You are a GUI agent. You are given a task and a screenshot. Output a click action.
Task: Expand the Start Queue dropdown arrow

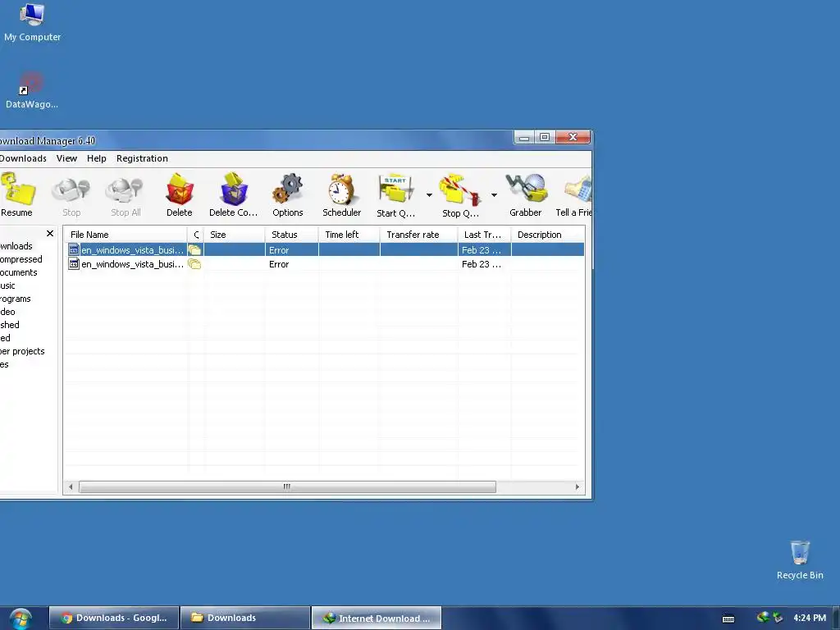(429, 195)
